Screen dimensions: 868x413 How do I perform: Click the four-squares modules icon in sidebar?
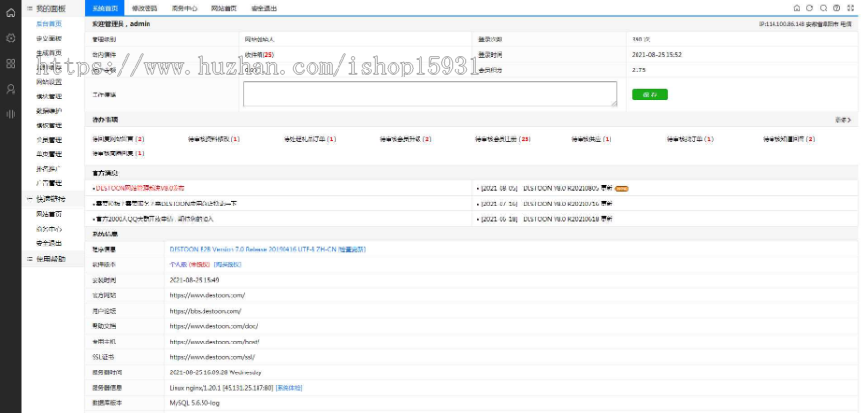(x=11, y=63)
